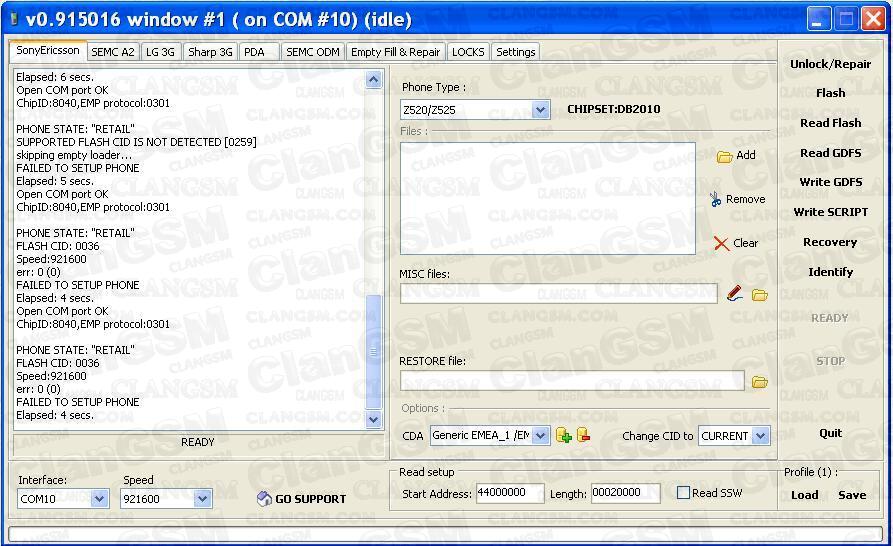Click the red X Clear icon
Screen dimensions: 893x546
point(721,244)
